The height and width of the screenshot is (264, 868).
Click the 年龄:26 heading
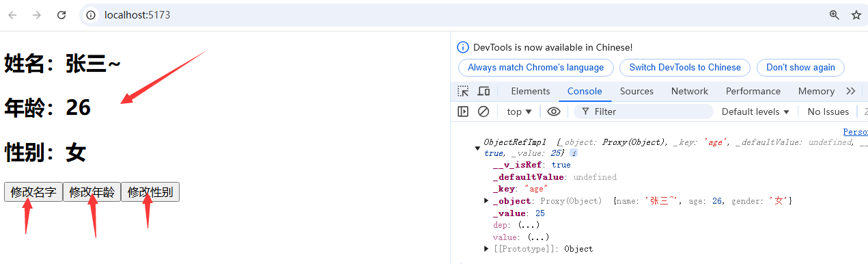[48, 108]
